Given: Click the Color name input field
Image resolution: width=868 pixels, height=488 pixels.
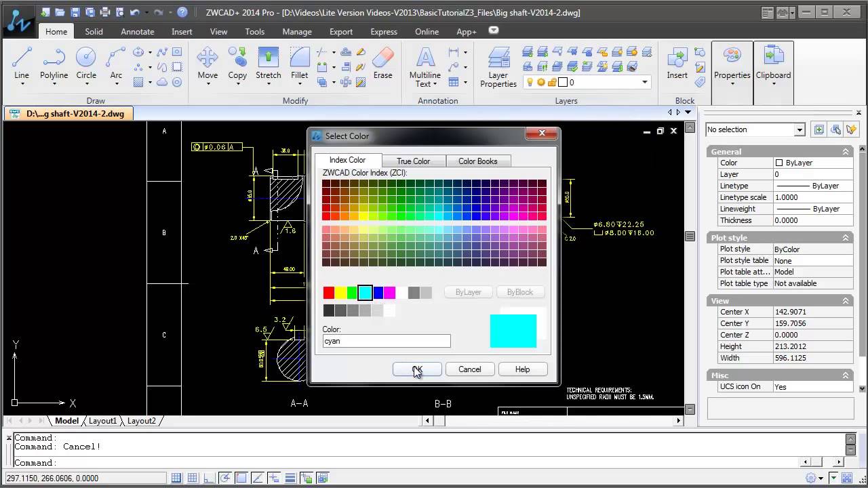Looking at the screenshot, I should pyautogui.click(x=387, y=341).
